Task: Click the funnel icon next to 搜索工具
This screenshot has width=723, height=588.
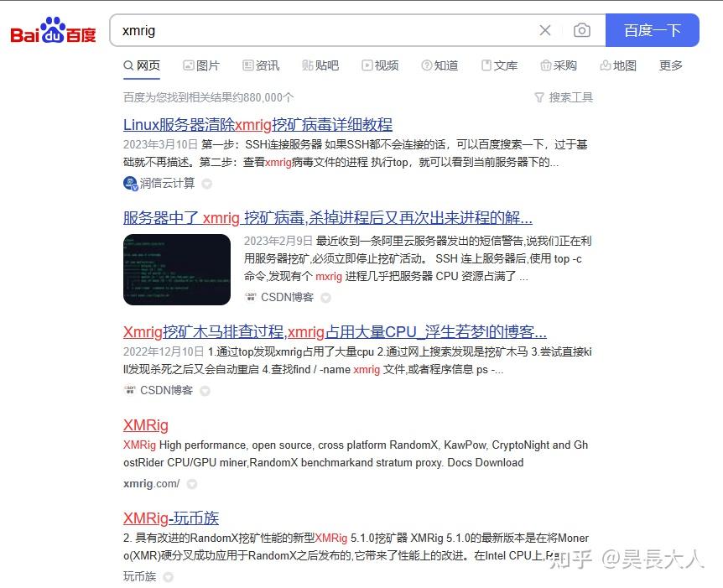Action: click(x=538, y=97)
